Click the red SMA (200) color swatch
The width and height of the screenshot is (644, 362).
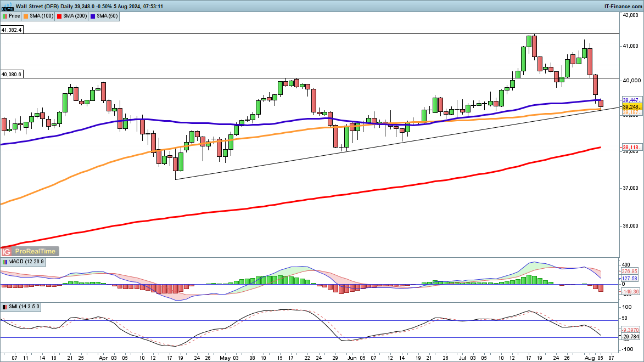[58, 16]
